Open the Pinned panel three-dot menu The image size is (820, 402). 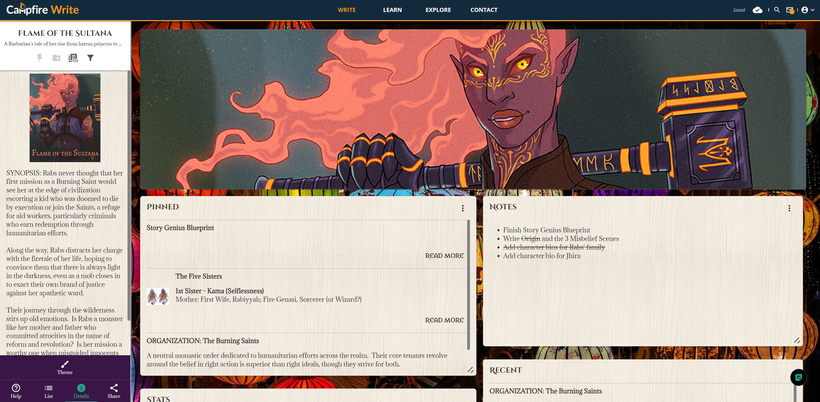click(463, 208)
